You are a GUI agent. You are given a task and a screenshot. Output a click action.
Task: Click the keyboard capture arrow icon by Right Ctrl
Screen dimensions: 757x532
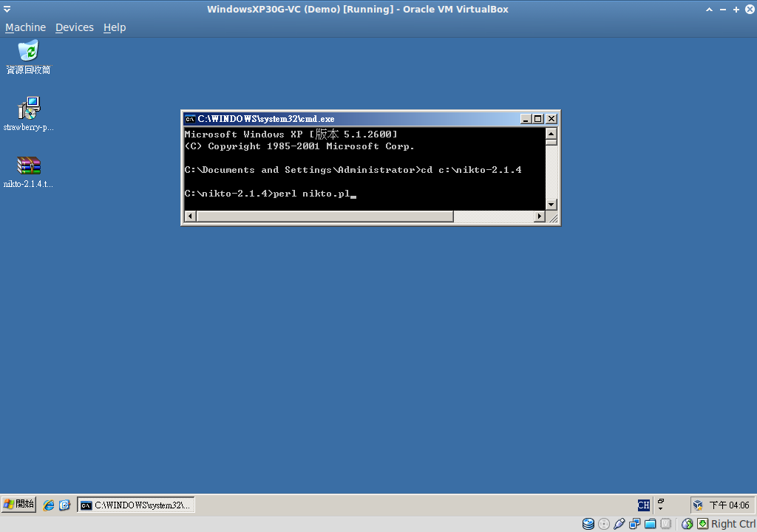[703, 524]
